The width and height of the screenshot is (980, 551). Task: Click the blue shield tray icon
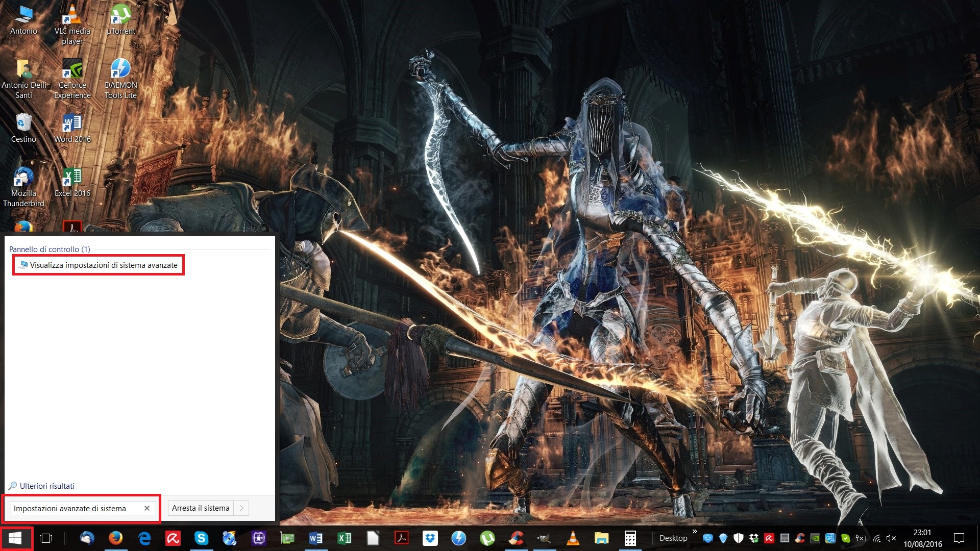click(723, 538)
